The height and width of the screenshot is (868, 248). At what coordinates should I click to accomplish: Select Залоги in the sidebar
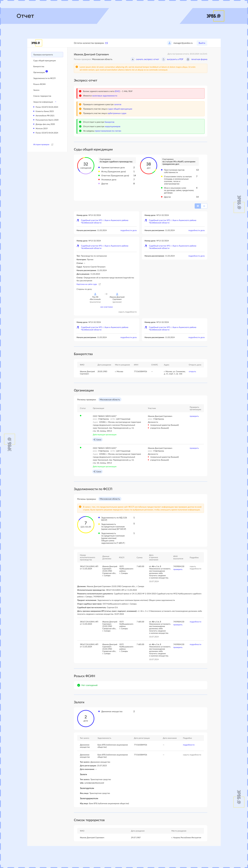[x=36, y=90]
